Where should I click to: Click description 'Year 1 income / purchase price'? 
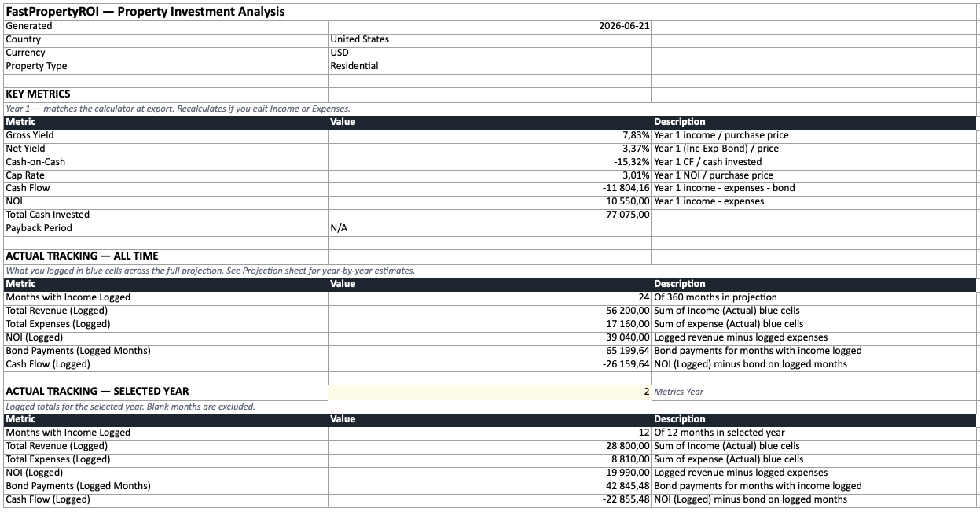pos(721,135)
